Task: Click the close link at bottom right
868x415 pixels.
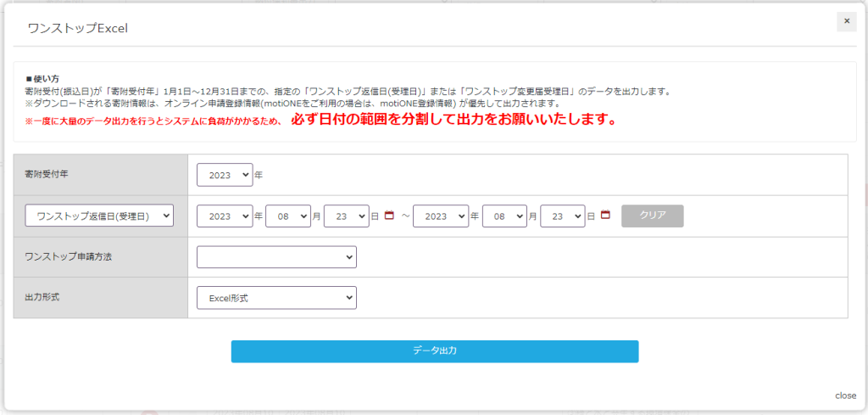Action: click(x=845, y=395)
